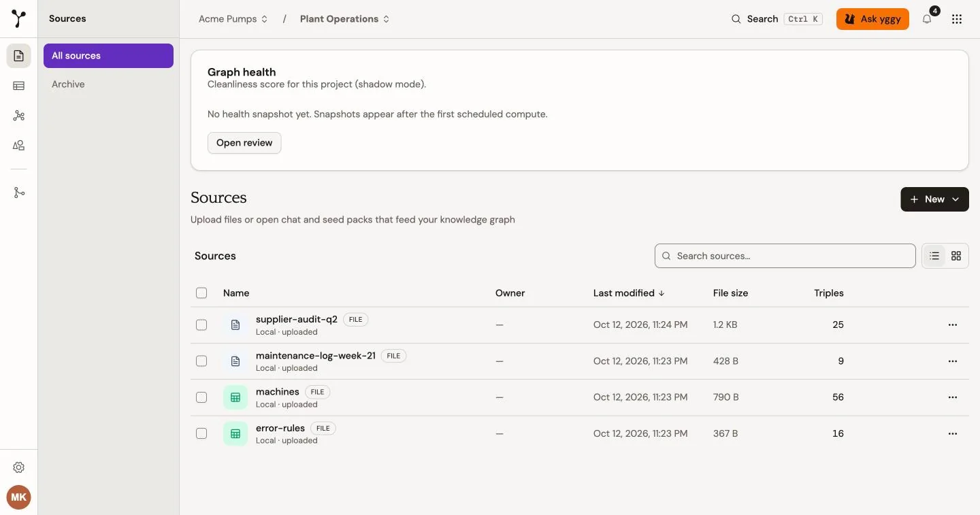Switch to list view layout

pyautogui.click(x=934, y=256)
